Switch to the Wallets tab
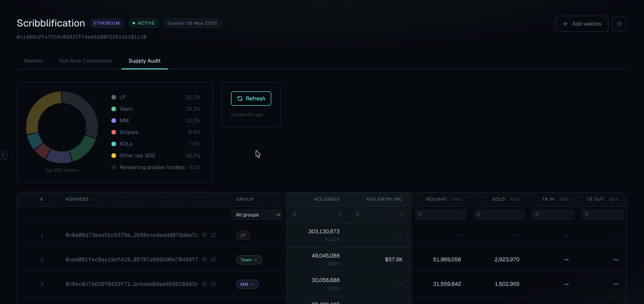The image size is (644, 304). pos(33,61)
